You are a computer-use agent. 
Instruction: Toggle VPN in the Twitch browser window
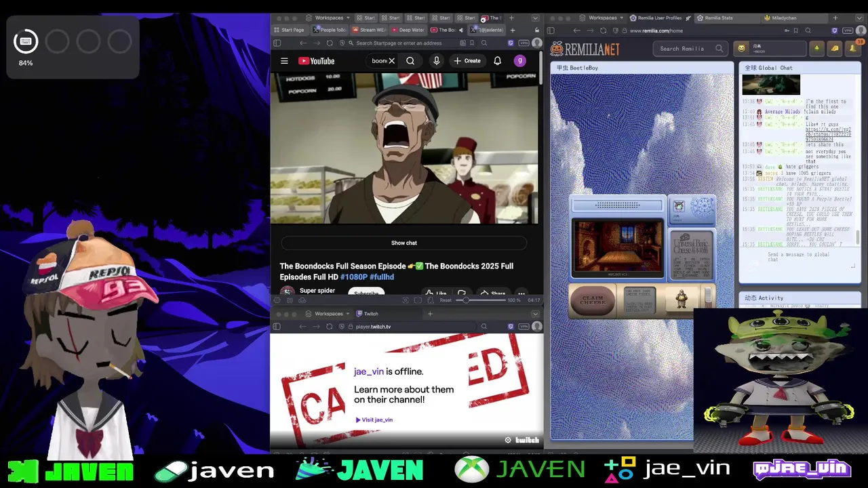tap(524, 327)
